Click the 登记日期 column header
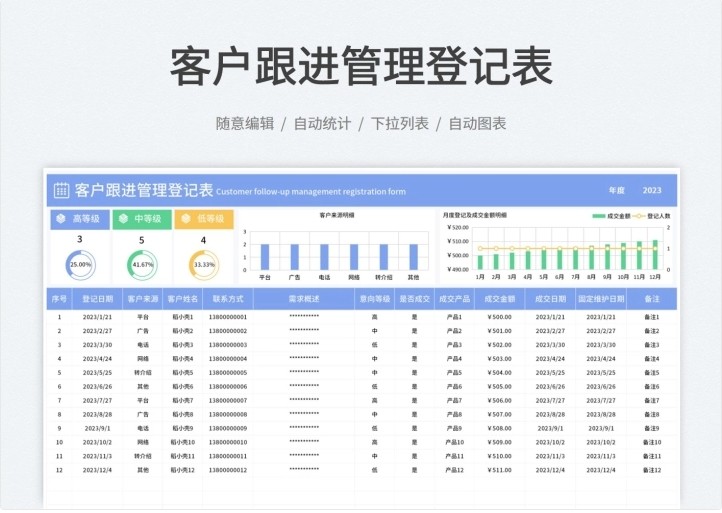Image resolution: width=722 pixels, height=513 pixels. coord(98,299)
